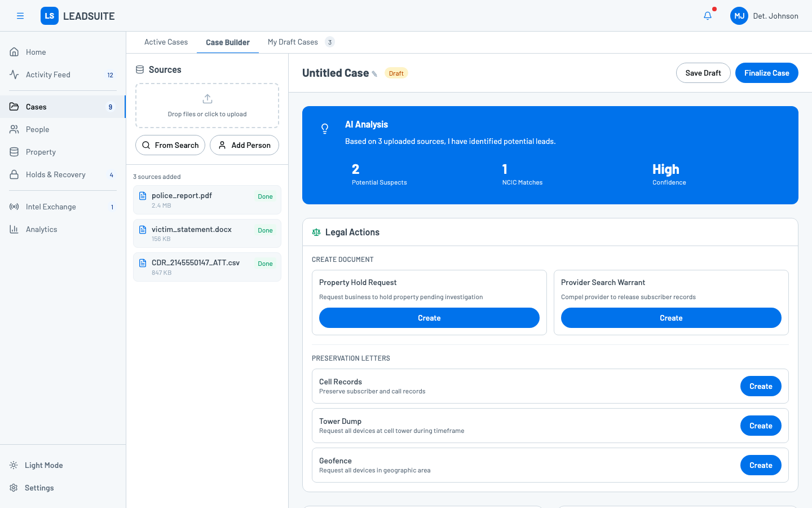The height and width of the screenshot is (508, 812).
Task: Collapse the sidebar with the hamburger menu
Action: coord(20,16)
